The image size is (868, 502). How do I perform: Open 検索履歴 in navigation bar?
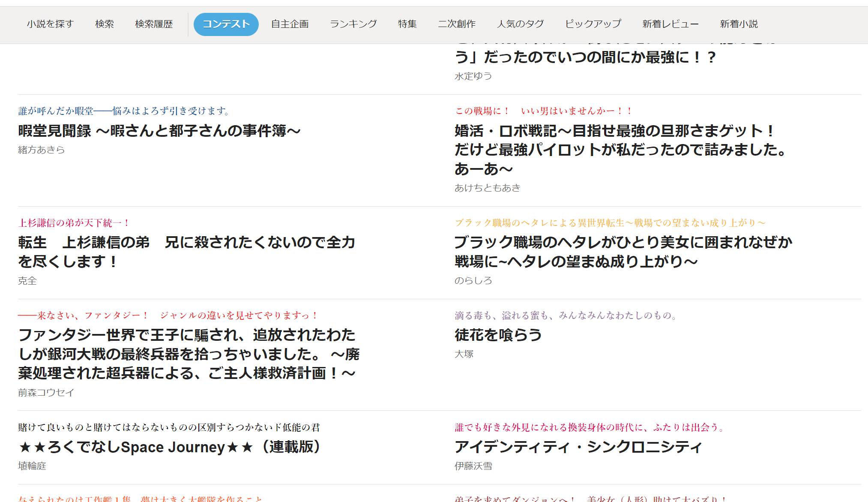[x=154, y=24]
